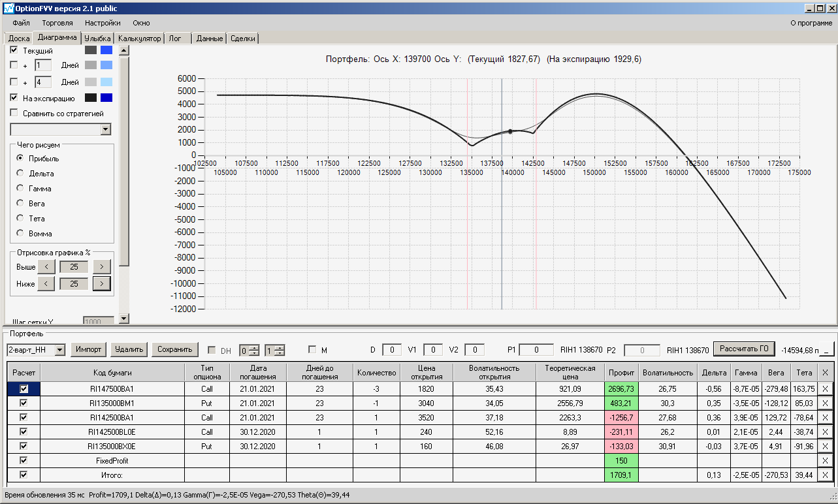Click the X header at the table's right edge

tap(825, 372)
